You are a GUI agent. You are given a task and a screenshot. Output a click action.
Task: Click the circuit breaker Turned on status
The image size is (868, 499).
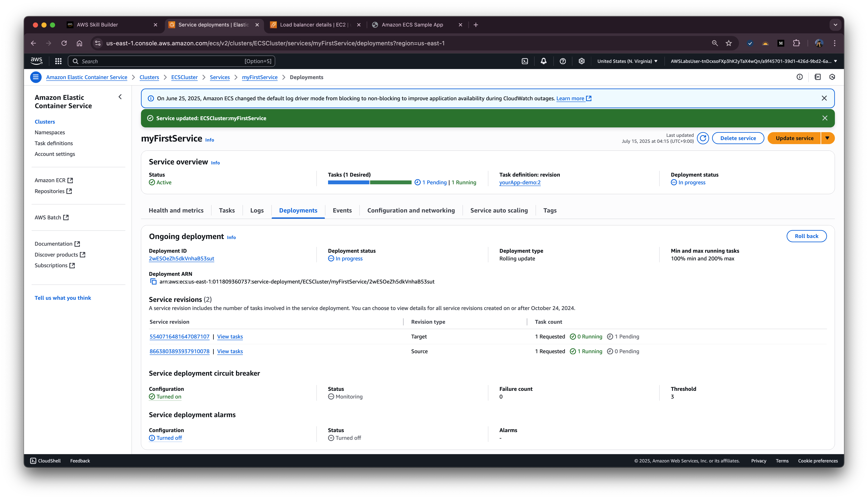coord(165,397)
